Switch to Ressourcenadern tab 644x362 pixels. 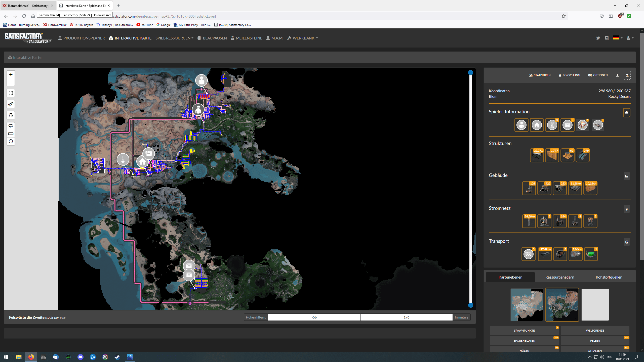(560, 277)
